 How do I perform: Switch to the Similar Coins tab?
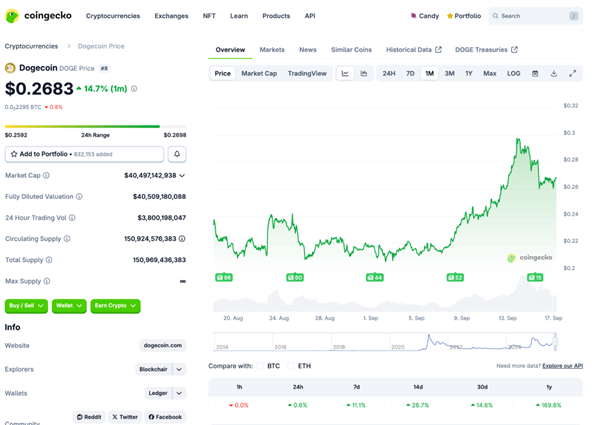[x=351, y=50]
